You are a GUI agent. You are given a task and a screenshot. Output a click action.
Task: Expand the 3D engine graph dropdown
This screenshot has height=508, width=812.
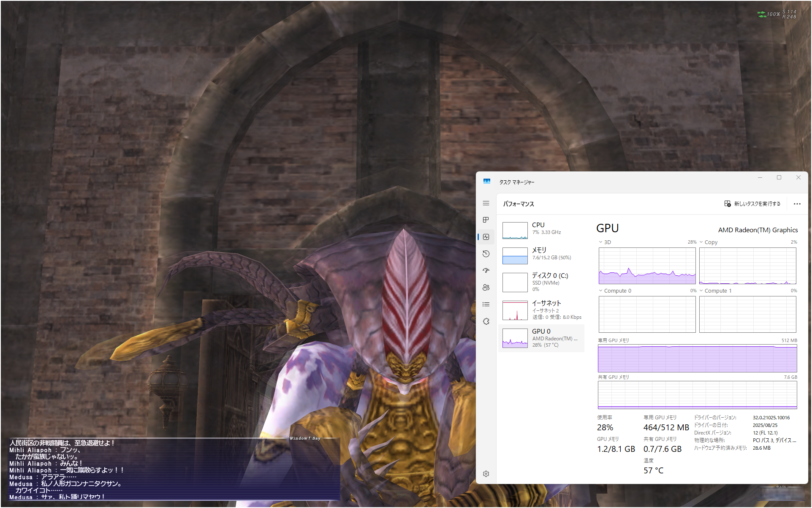(x=601, y=242)
